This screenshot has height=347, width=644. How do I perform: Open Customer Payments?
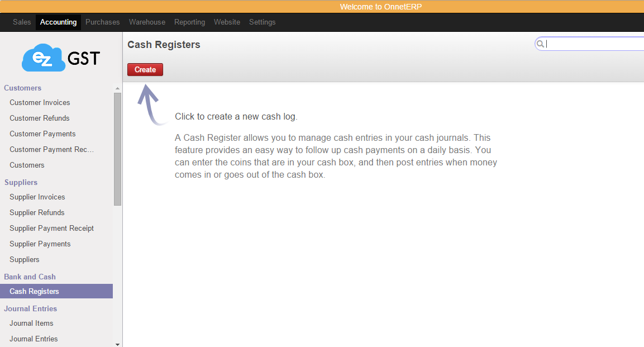click(x=42, y=134)
